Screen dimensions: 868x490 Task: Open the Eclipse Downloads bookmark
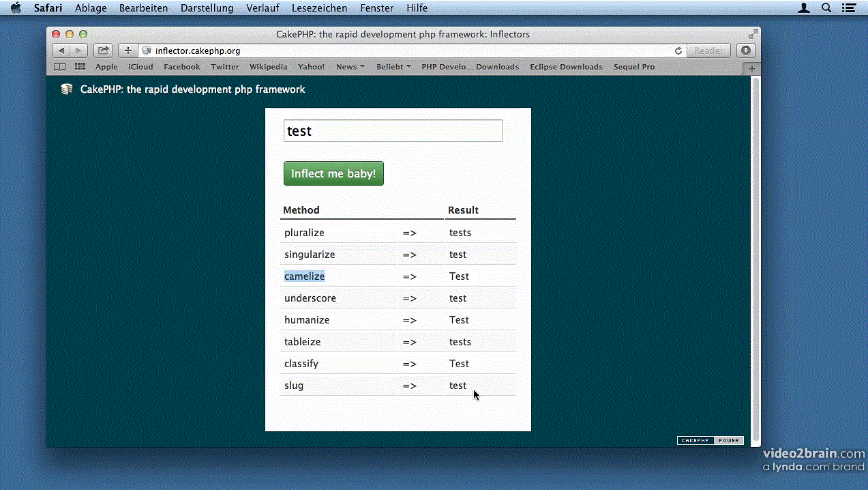point(566,67)
